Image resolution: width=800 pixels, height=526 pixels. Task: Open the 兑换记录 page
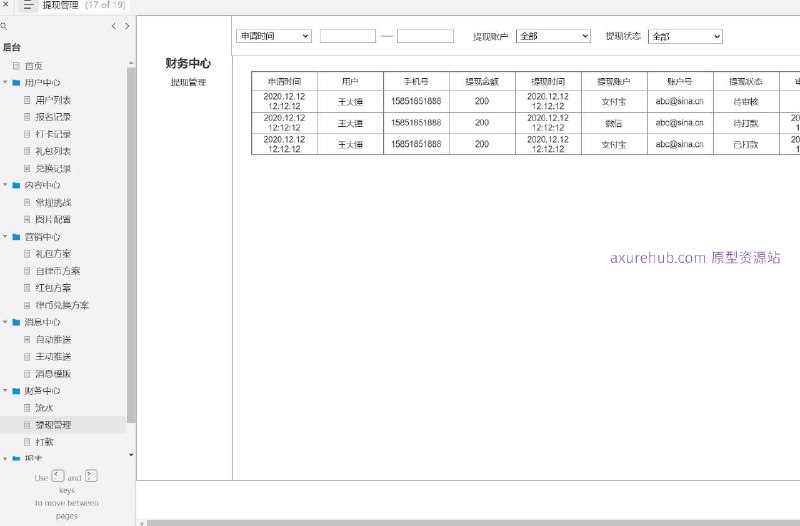click(x=53, y=168)
